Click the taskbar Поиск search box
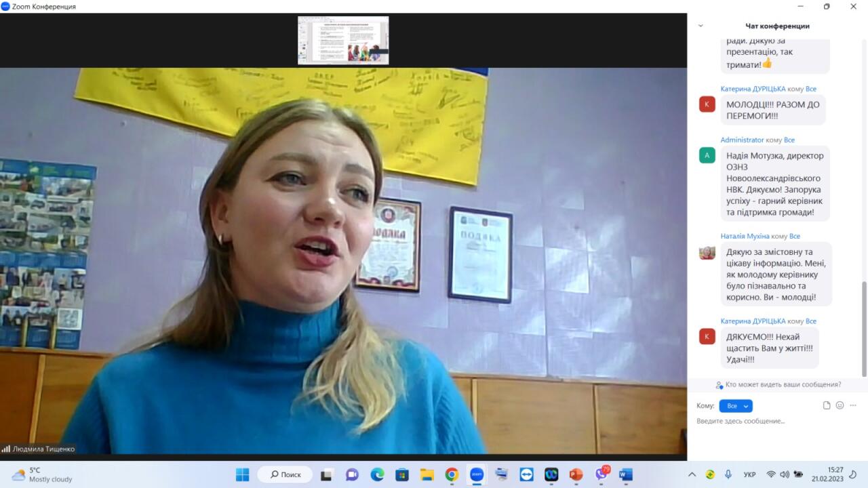This screenshot has height=488, width=868. pyautogui.click(x=285, y=474)
